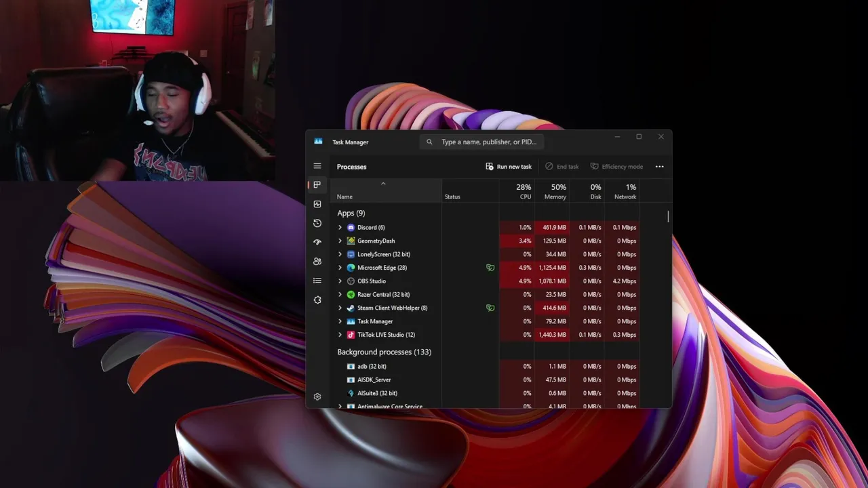Click the AISDK_Server process icon
Image resolution: width=868 pixels, height=488 pixels.
[351, 380]
